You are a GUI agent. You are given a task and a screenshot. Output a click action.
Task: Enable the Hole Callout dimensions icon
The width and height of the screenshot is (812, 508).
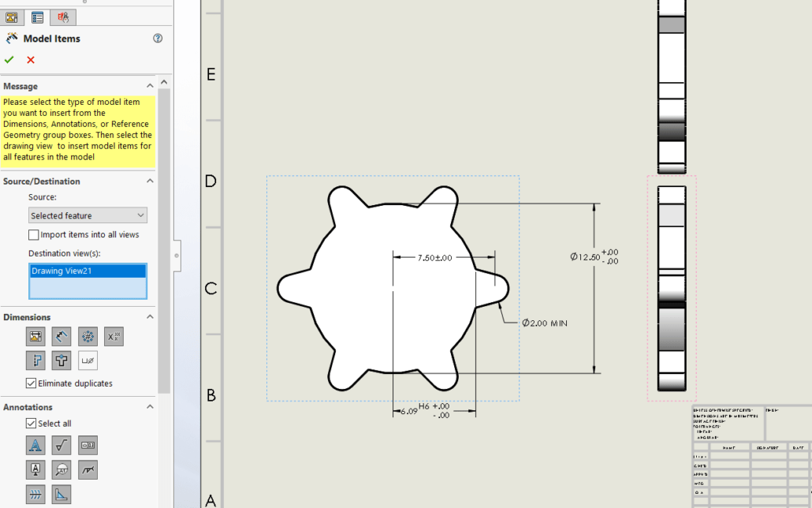point(87,360)
